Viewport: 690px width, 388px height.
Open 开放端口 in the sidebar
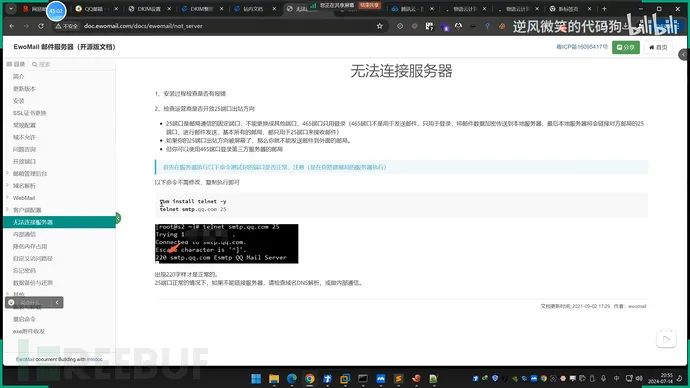coord(24,161)
